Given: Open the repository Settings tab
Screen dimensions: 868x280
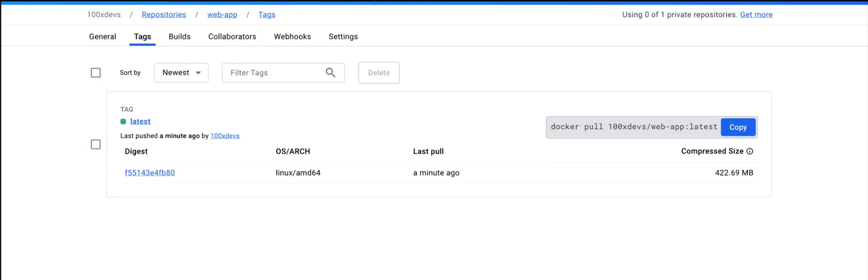Looking at the screenshot, I should coord(343,37).
